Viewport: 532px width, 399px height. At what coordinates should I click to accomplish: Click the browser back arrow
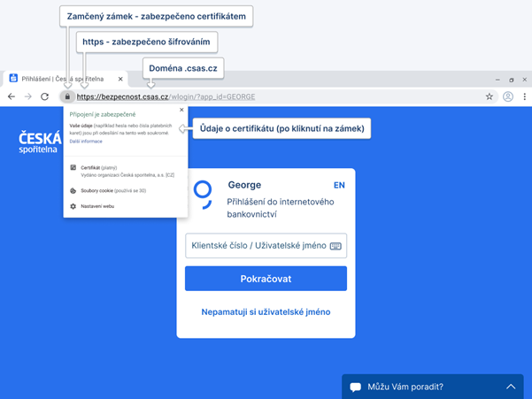(x=12, y=96)
